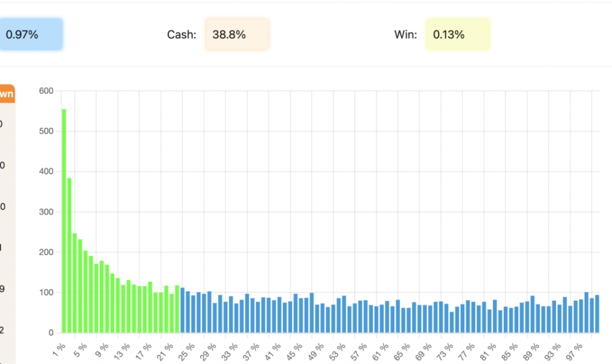Click the 100 y-axis label
Viewport: 612px width, 364px height.
pyautogui.click(x=46, y=292)
